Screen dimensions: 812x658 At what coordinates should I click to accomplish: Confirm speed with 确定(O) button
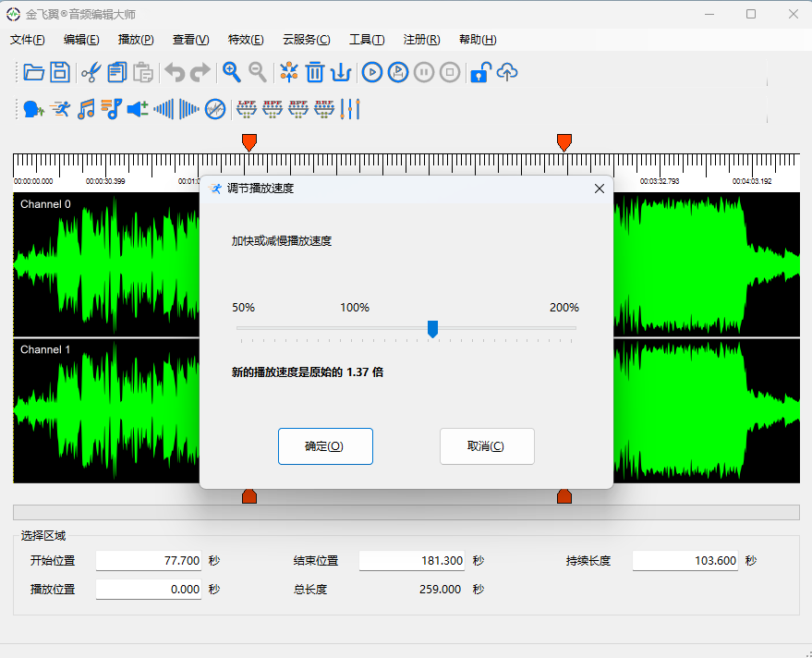[x=325, y=446]
